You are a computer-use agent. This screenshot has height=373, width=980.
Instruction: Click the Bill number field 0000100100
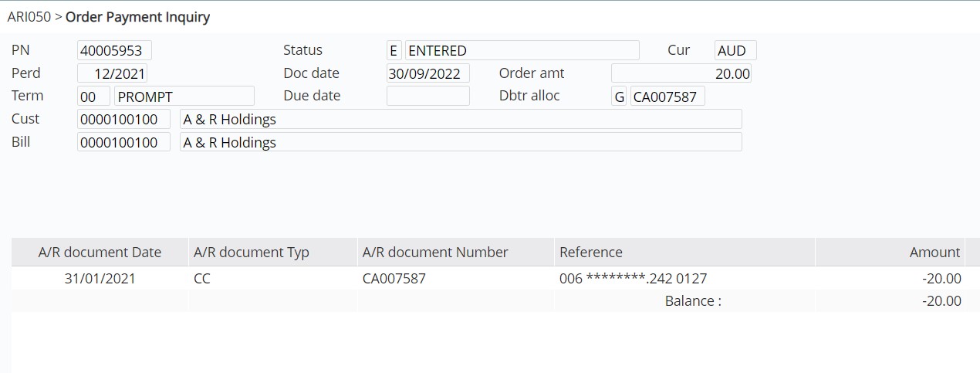pyautogui.click(x=123, y=143)
